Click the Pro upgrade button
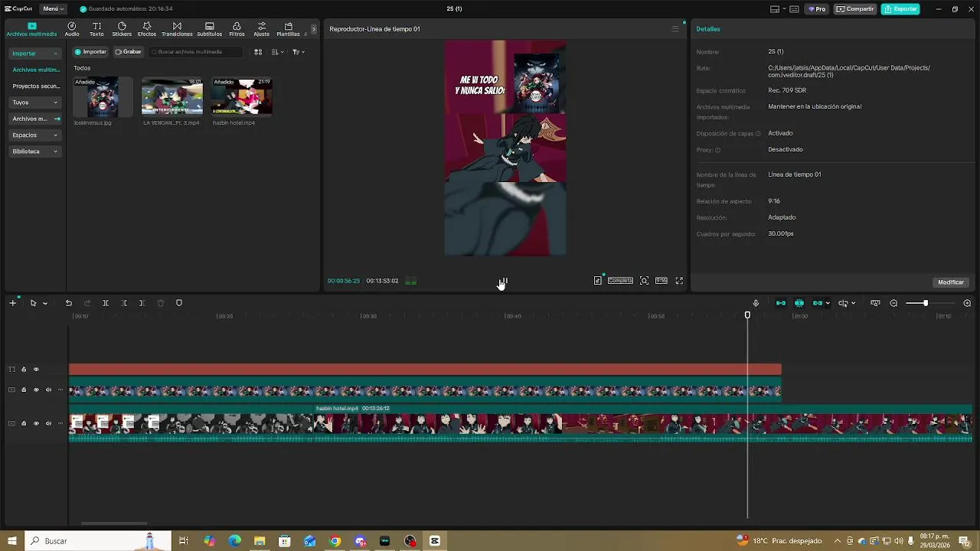Viewport: 980px width, 551px height. 817,9
